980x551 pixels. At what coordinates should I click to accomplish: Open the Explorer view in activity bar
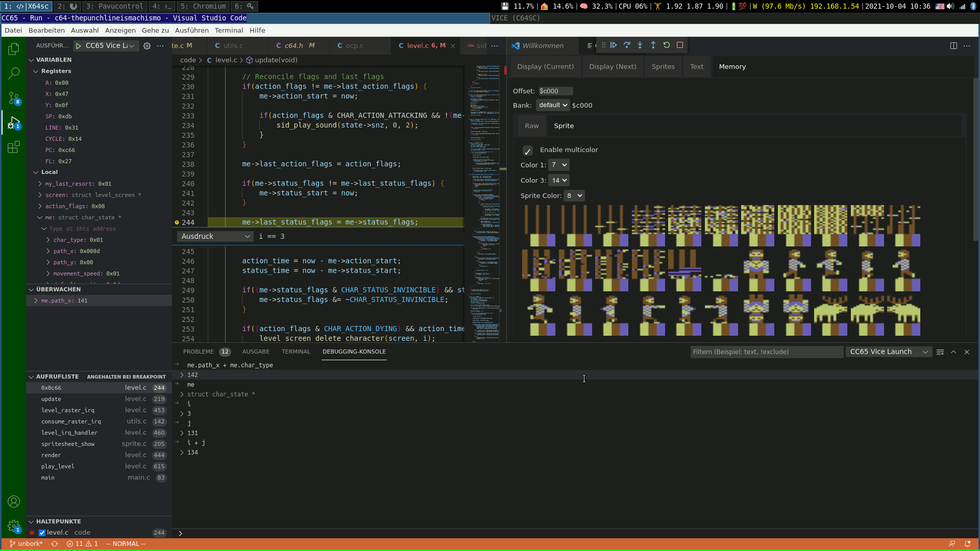[x=14, y=49]
